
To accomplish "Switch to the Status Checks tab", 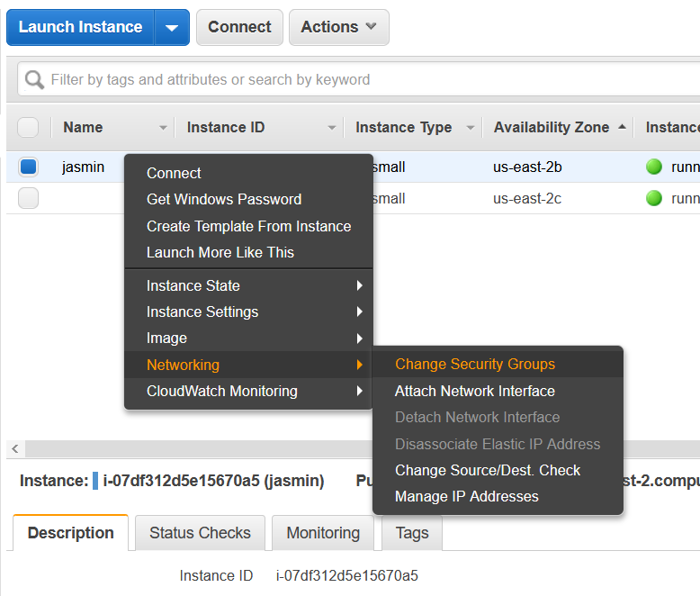I will 200,533.
